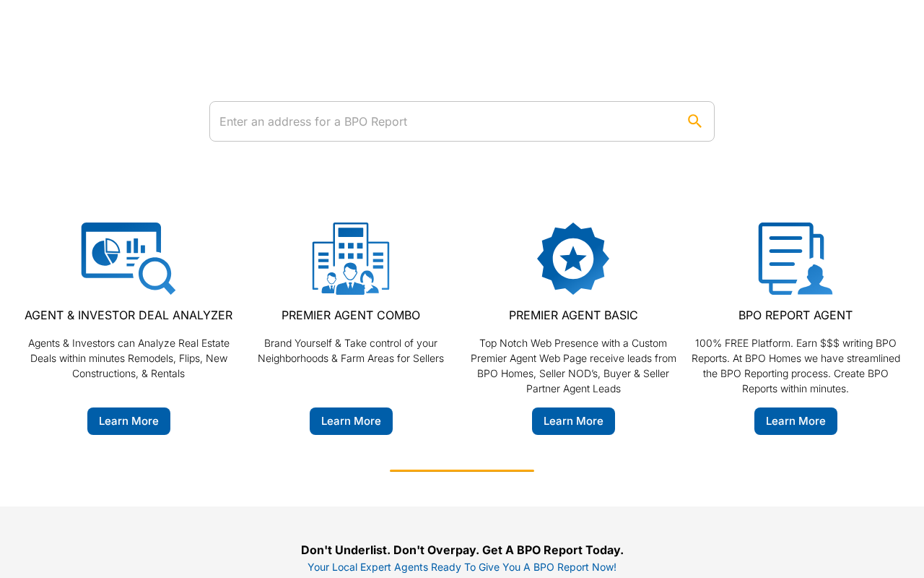Click the Agent & Investor Deal Analyzer heading
Screen dimensions: 924x578
[128, 315]
